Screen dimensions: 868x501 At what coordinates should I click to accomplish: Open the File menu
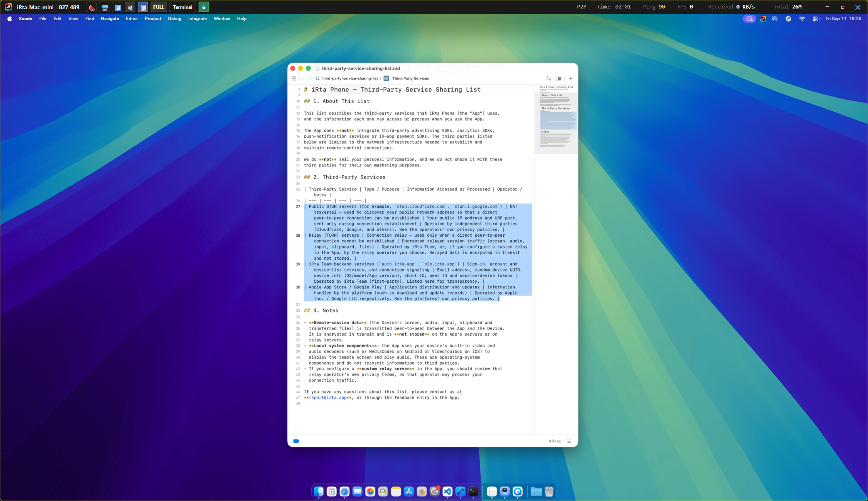pyautogui.click(x=43, y=19)
